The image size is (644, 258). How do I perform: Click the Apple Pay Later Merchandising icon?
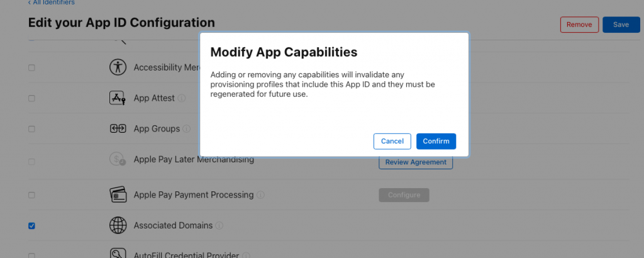coord(118,160)
